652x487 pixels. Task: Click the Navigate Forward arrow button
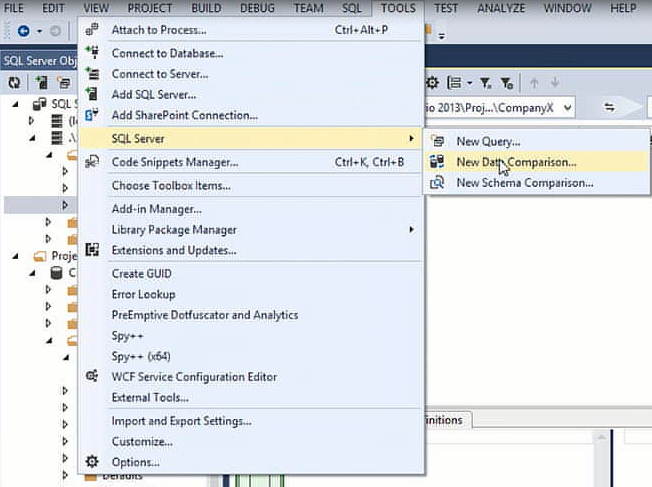coord(55,31)
